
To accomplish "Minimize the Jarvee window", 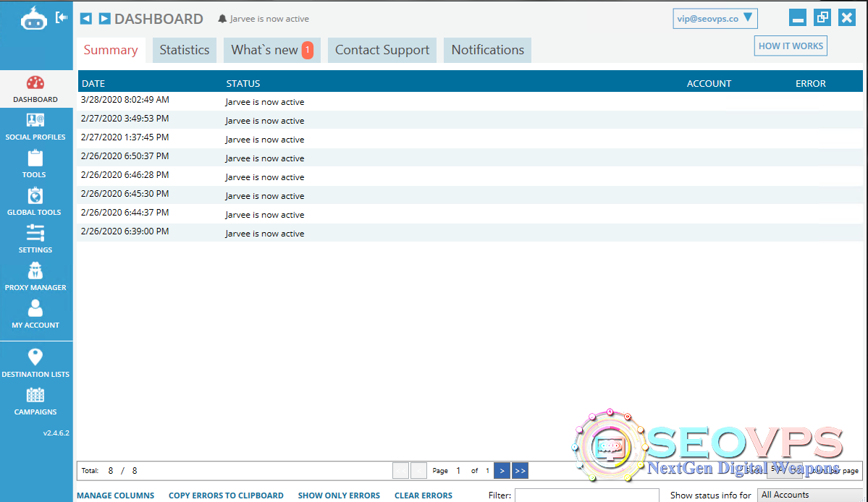I will point(798,17).
